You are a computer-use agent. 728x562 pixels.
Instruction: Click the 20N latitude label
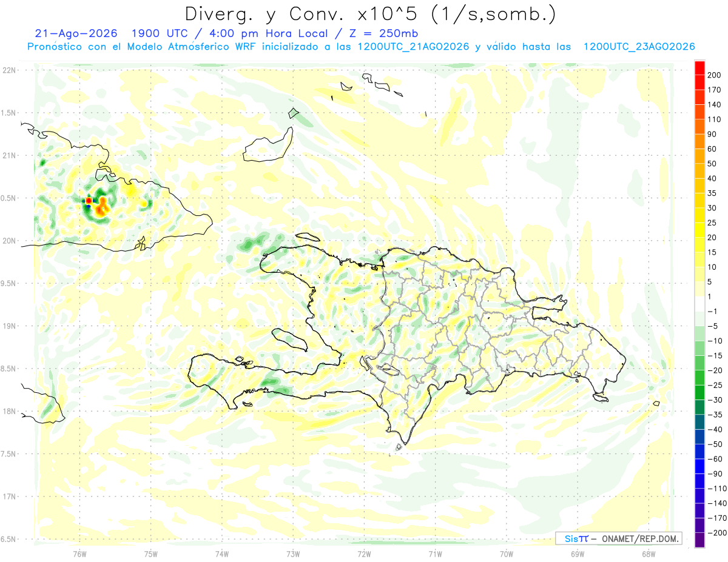click(x=8, y=241)
